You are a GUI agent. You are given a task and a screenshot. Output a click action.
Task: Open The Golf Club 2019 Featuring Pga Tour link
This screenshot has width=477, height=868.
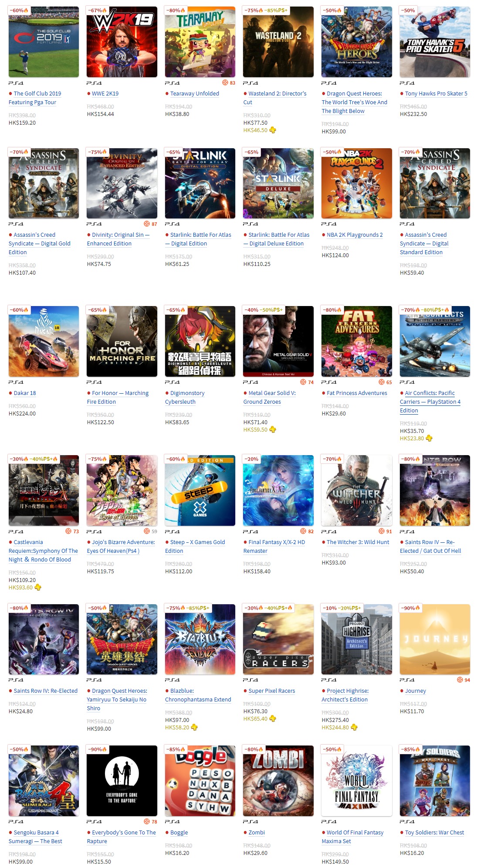coord(35,98)
